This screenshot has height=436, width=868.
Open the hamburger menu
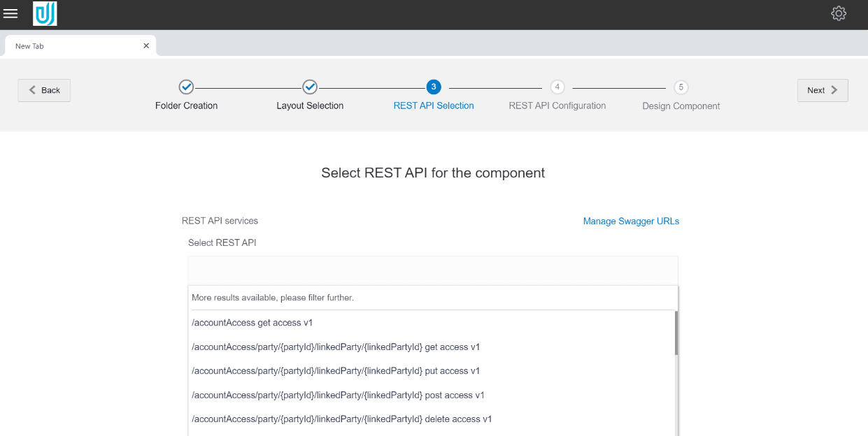click(10, 14)
